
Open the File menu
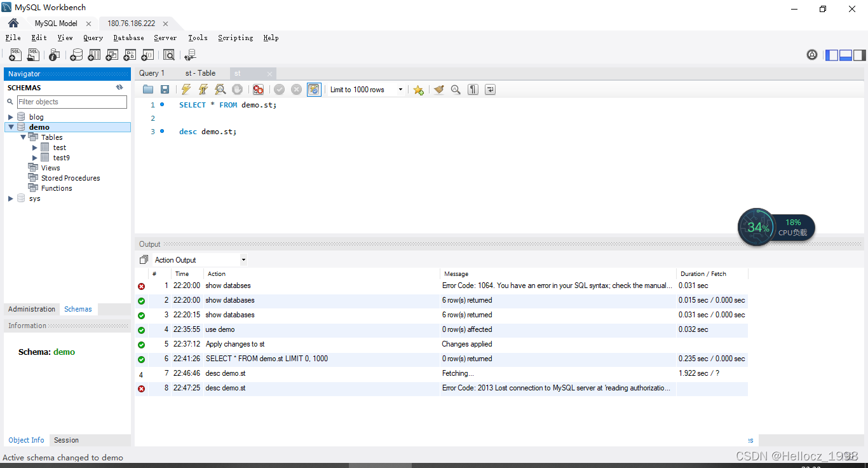[x=13, y=38]
